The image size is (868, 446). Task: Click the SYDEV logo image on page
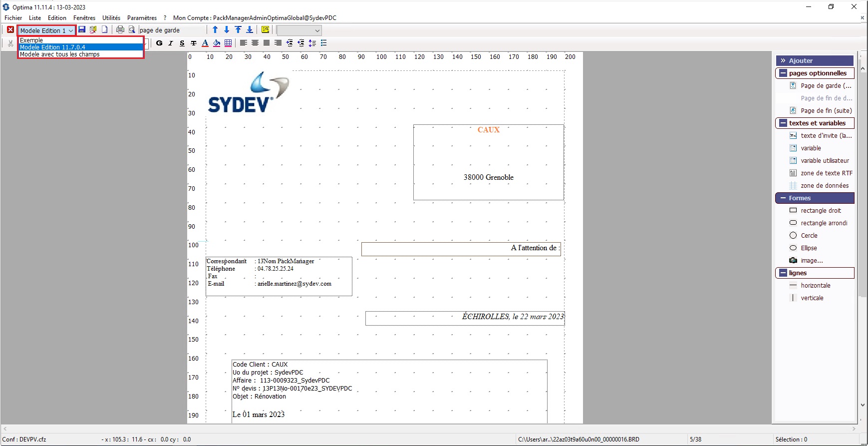point(248,92)
